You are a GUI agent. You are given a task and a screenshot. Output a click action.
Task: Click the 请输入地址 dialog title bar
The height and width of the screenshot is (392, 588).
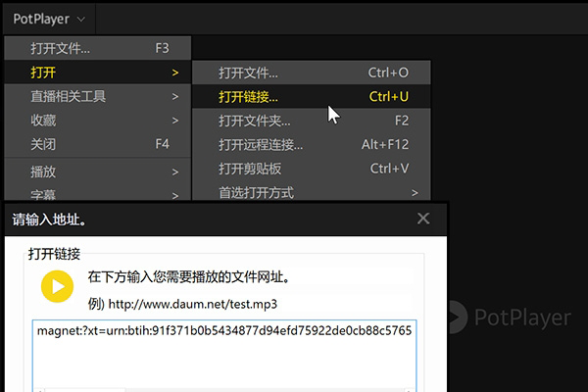point(196,219)
